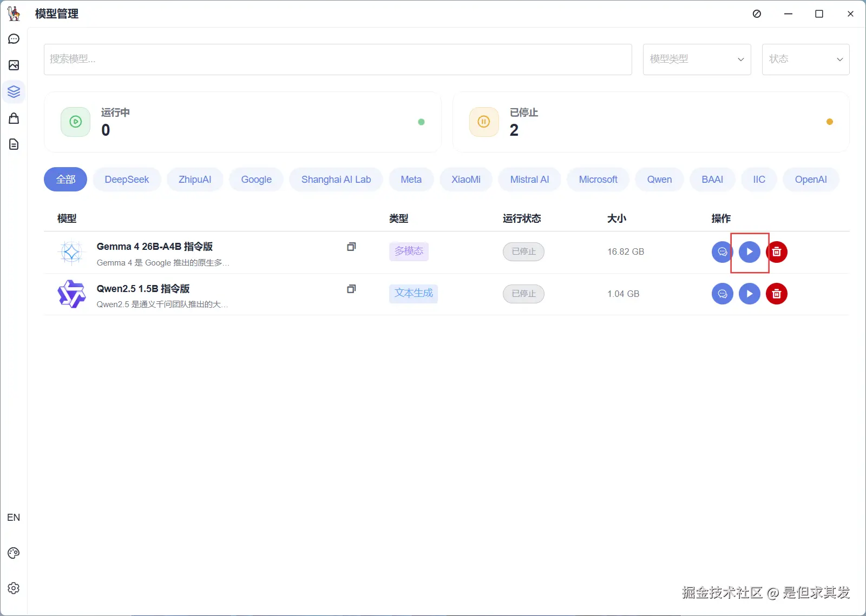Open the model market bag icon in sidebar
The image size is (866, 616).
14,118
